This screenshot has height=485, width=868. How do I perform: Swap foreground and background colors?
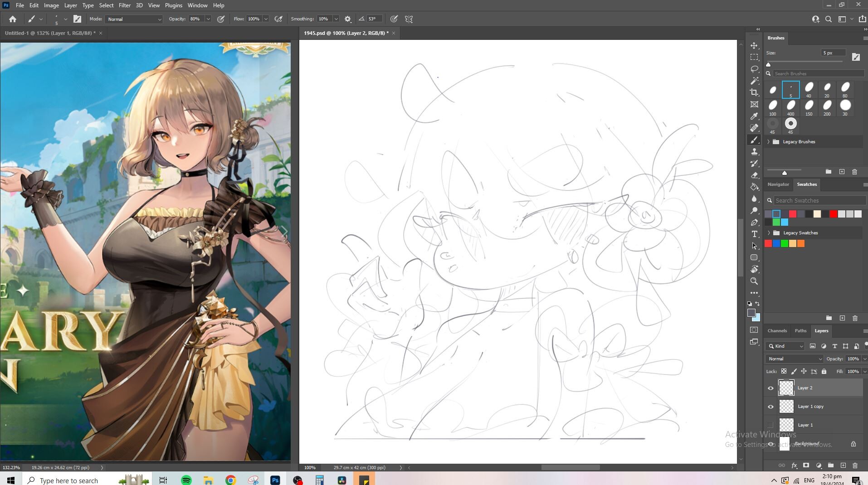[757, 304]
